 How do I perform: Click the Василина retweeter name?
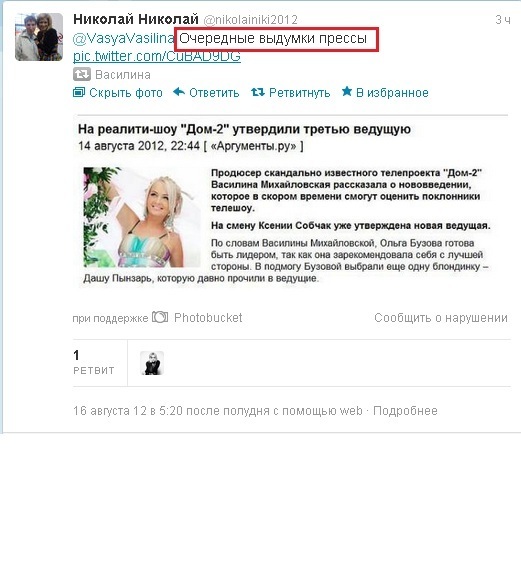point(123,75)
